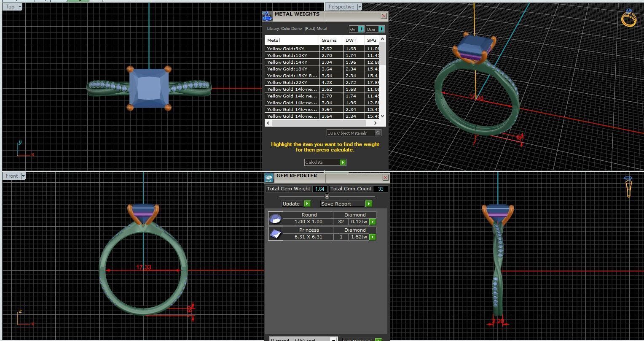Click the 6.31 X 6.31 size cell
Screen dimensions: 644x341
[309, 237]
